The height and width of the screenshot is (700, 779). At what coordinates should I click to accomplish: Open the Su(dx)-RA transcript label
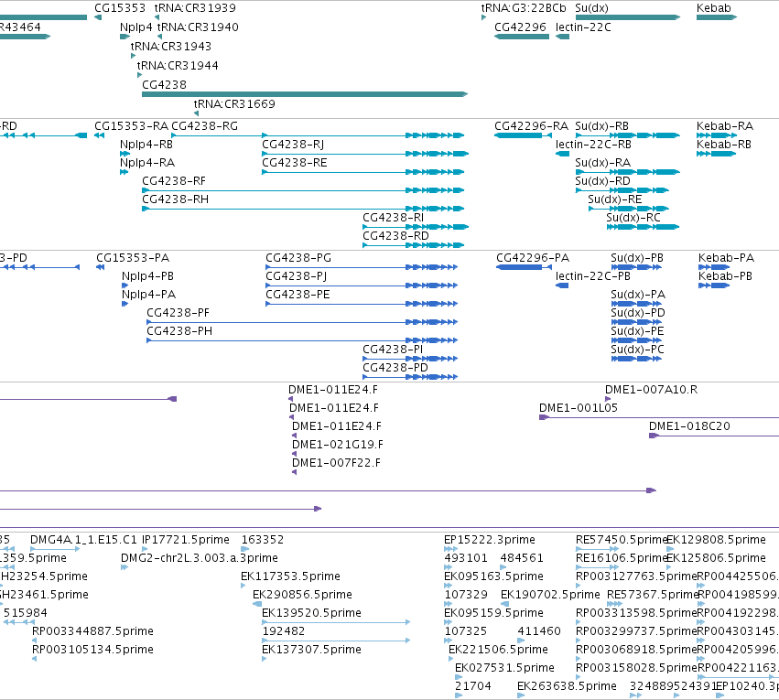point(603,163)
